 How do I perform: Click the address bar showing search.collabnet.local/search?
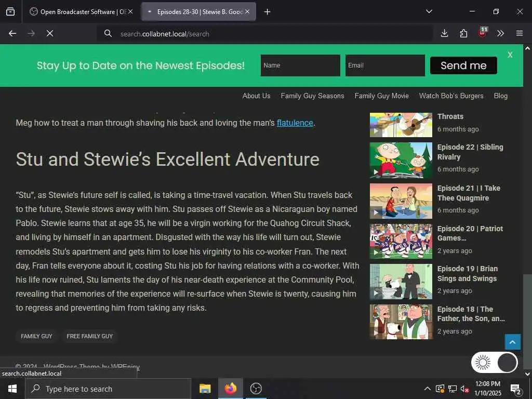(264, 34)
